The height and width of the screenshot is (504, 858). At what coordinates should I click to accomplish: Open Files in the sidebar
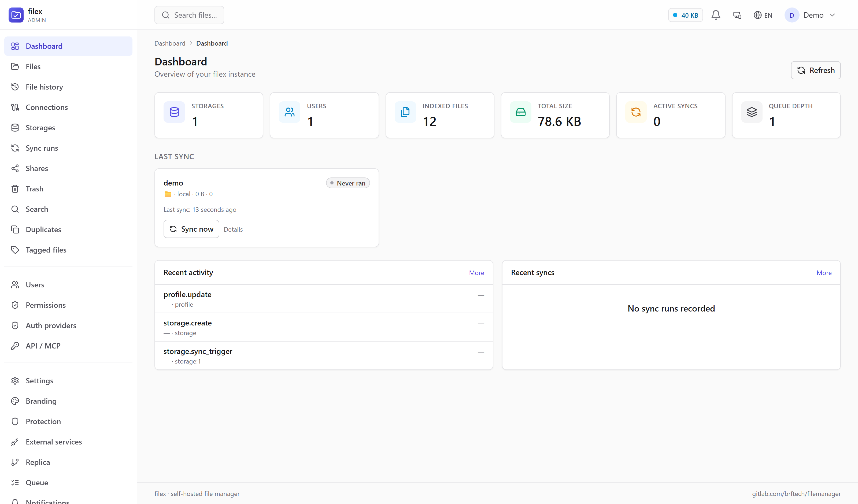[68, 66]
